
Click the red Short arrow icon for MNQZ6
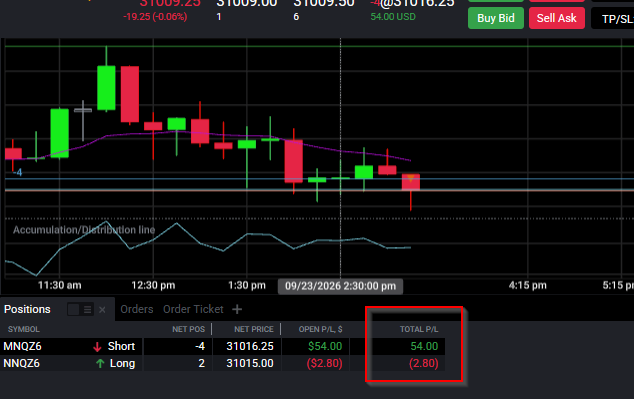pos(97,347)
